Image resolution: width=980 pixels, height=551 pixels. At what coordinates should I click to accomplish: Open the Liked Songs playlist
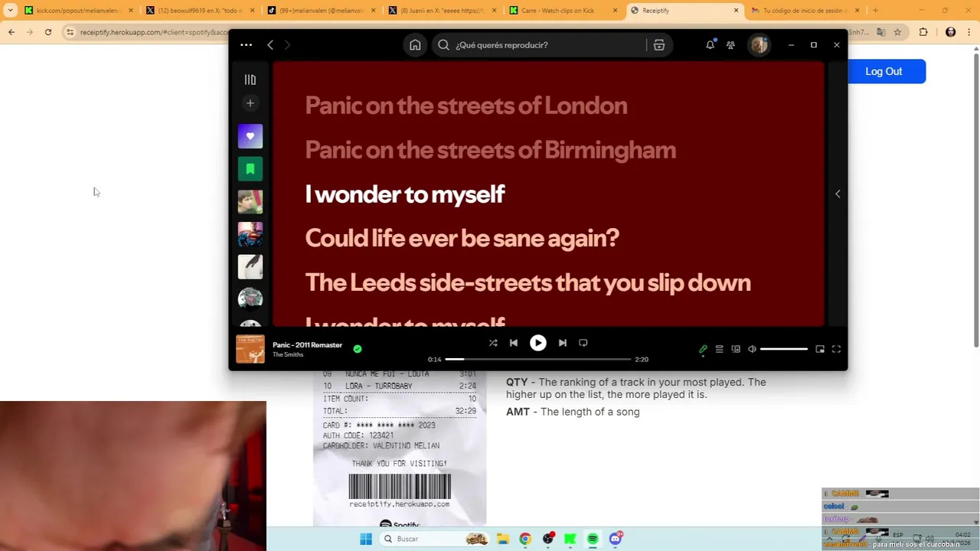(x=250, y=136)
